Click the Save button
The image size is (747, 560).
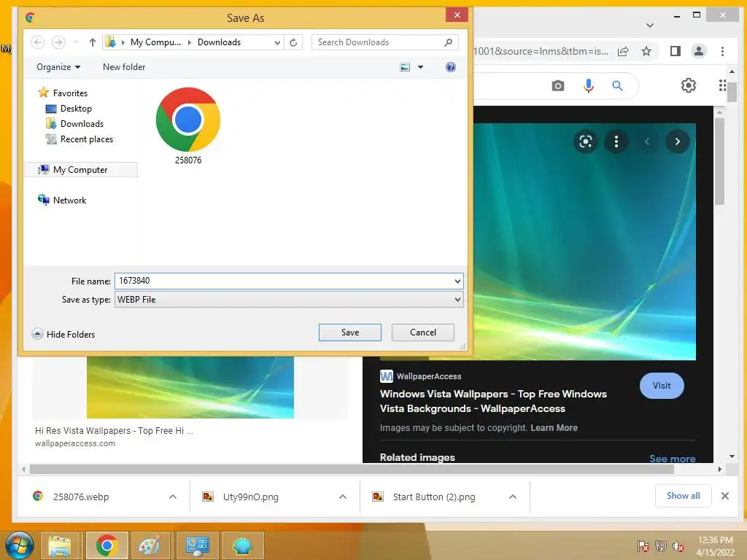click(x=349, y=332)
